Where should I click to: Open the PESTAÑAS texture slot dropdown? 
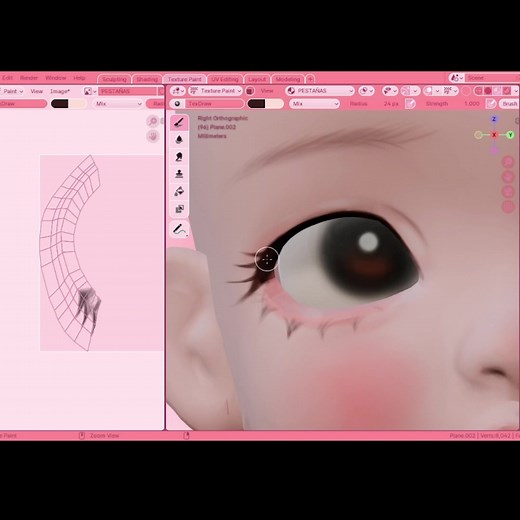(319, 91)
